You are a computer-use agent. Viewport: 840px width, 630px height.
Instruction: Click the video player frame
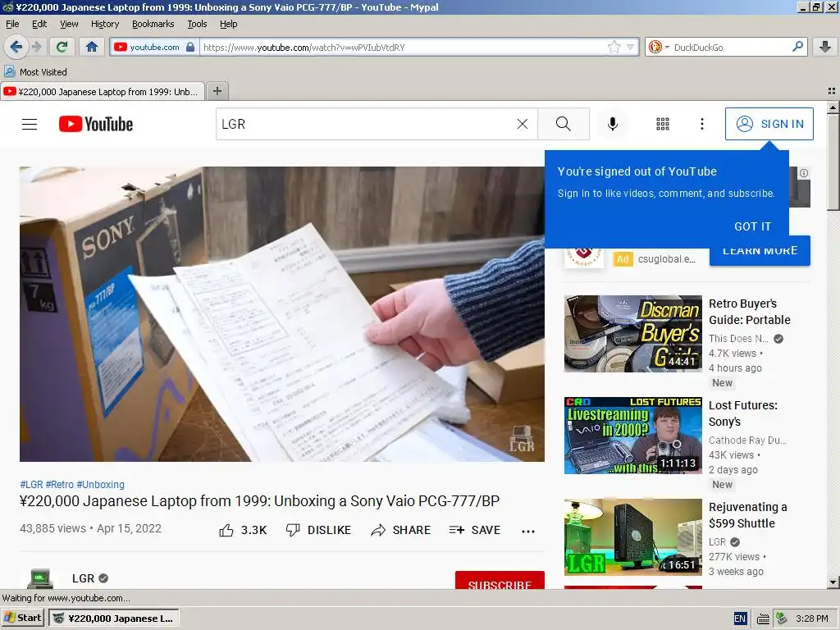click(282, 314)
